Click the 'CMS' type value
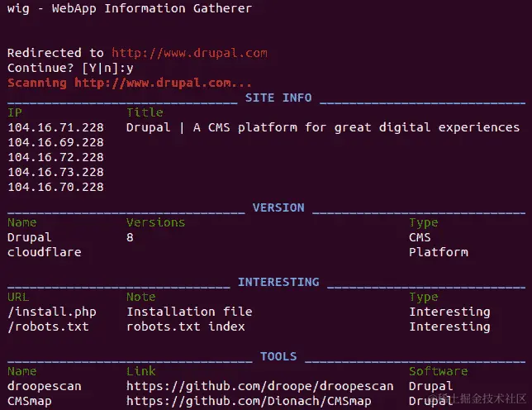 click(420, 237)
